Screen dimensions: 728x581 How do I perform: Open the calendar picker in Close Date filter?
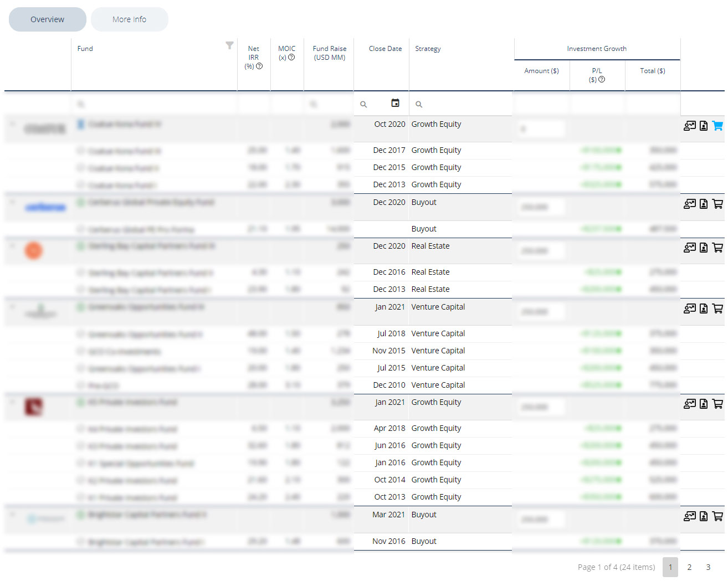(x=395, y=103)
